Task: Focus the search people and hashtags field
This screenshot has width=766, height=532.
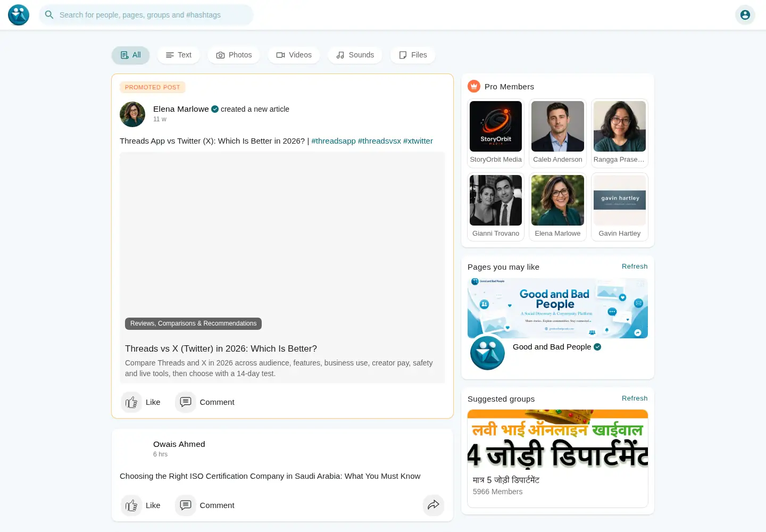Action: (x=146, y=15)
